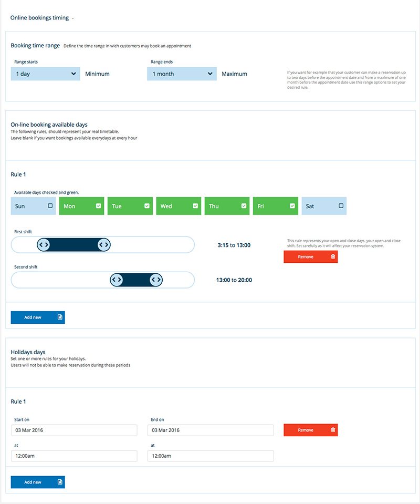This screenshot has height=504, width=420.
Task: Grab the First shift start handle
Action: click(x=44, y=244)
